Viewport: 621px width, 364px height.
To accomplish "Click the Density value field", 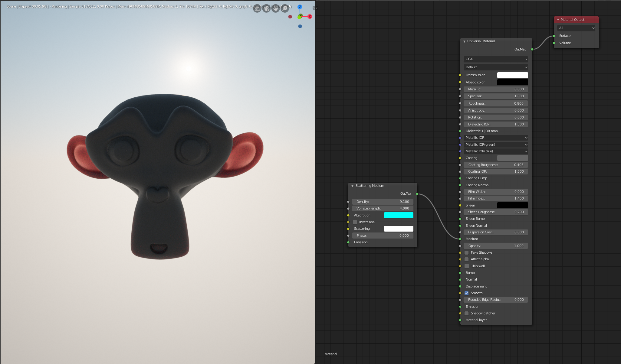I will [x=383, y=202].
